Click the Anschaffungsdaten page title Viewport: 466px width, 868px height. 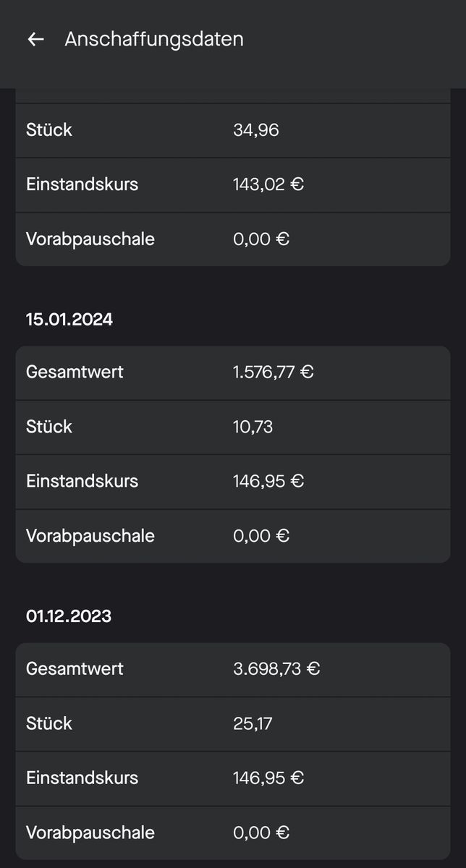coord(154,39)
